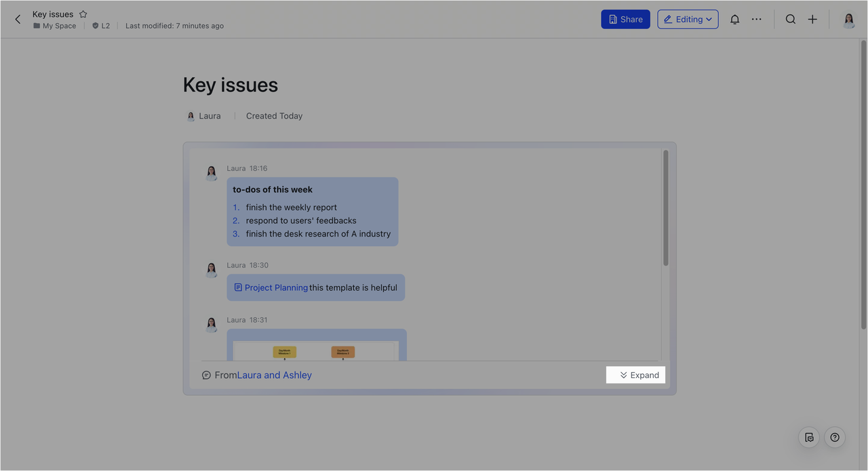This screenshot has height=471, width=868.
Task: Expand the collapsed chat record
Action: pos(635,375)
